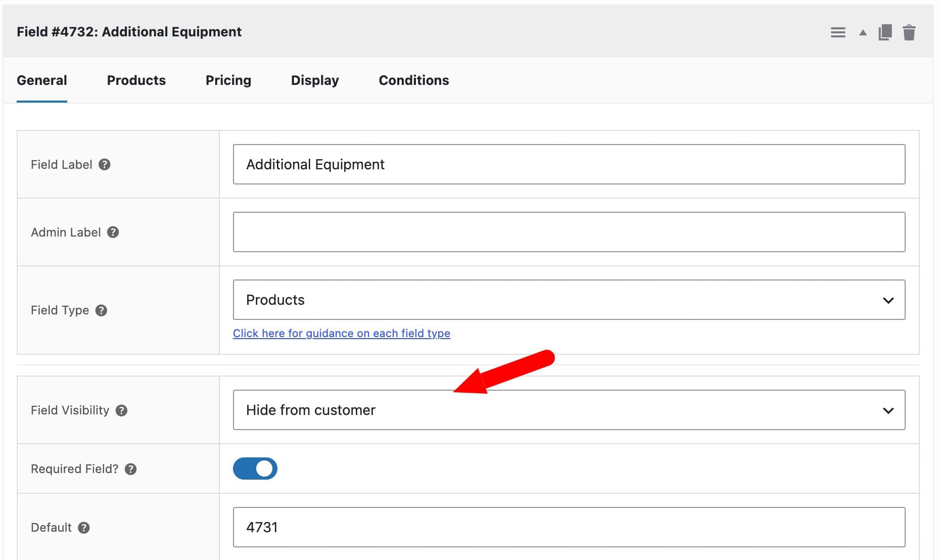Open the Display tab
Viewport: 940px width, 560px height.
tap(315, 80)
